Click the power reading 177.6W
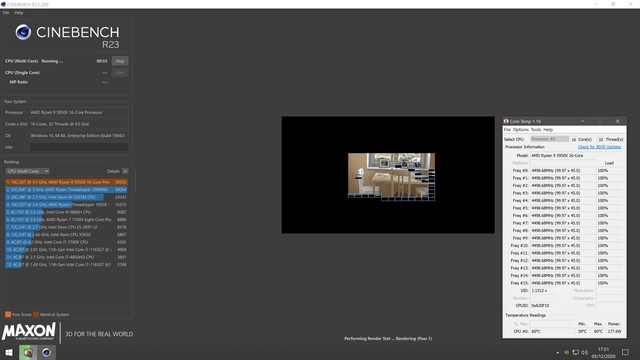This screenshot has width=640, height=360. click(614, 331)
